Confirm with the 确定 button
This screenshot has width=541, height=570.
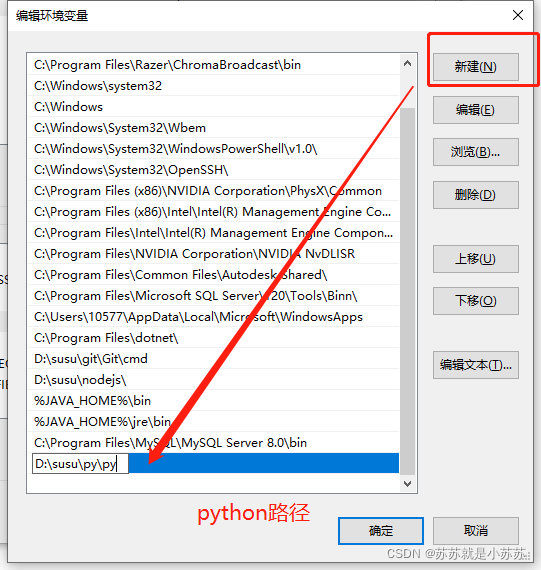click(381, 531)
